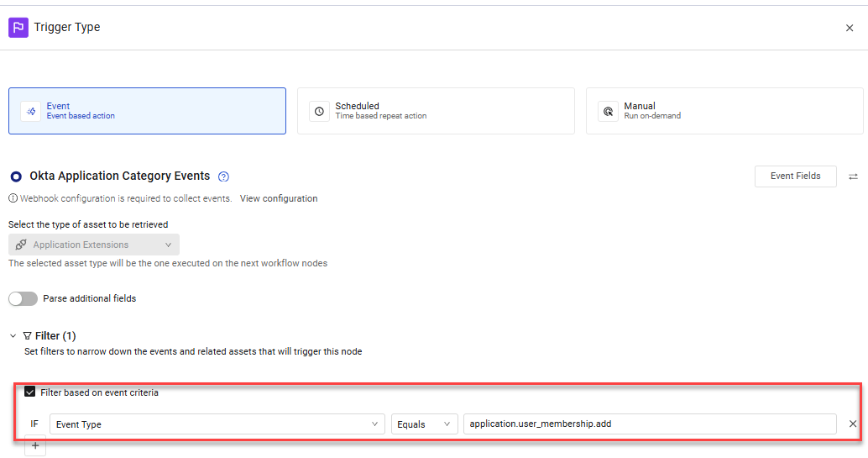This screenshot has height=458, width=868.
Task: Collapse the Filter (1) section chevron
Action: click(13, 336)
